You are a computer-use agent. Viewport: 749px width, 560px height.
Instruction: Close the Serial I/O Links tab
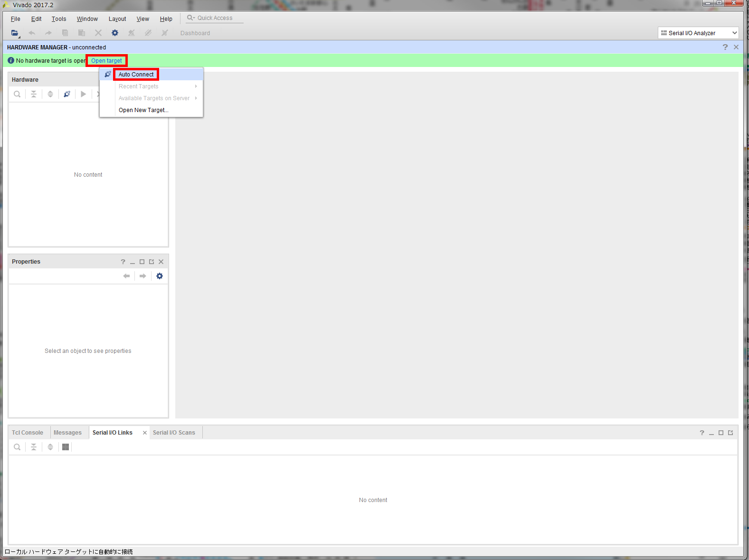pos(145,433)
